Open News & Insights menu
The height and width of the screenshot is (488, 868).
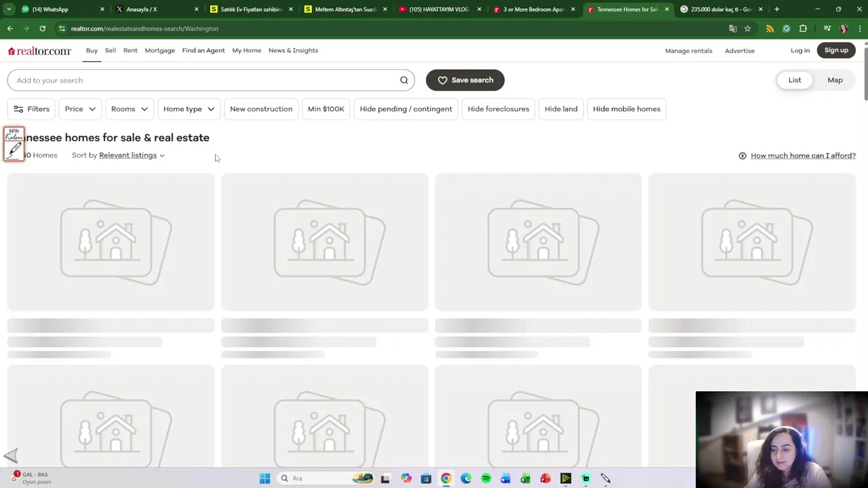(x=293, y=50)
